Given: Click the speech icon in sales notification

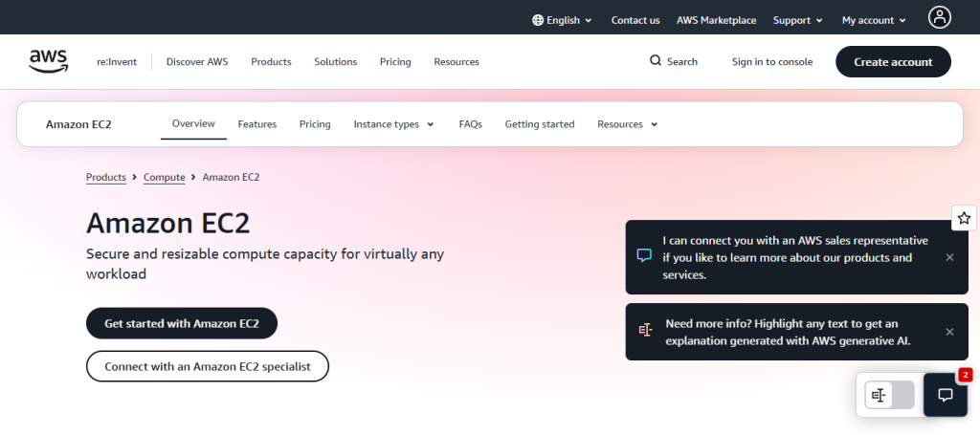Looking at the screenshot, I should [x=644, y=255].
